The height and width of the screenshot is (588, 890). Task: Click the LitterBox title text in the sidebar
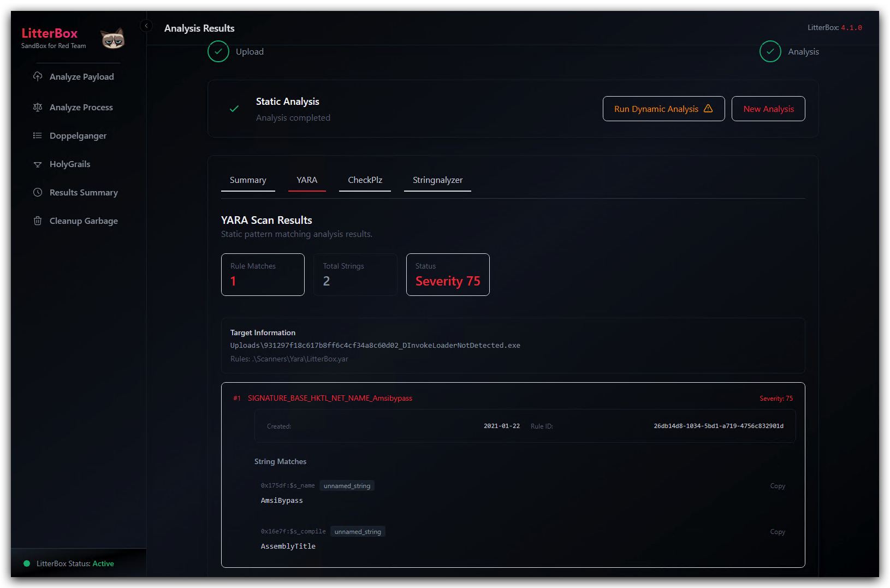click(x=50, y=33)
